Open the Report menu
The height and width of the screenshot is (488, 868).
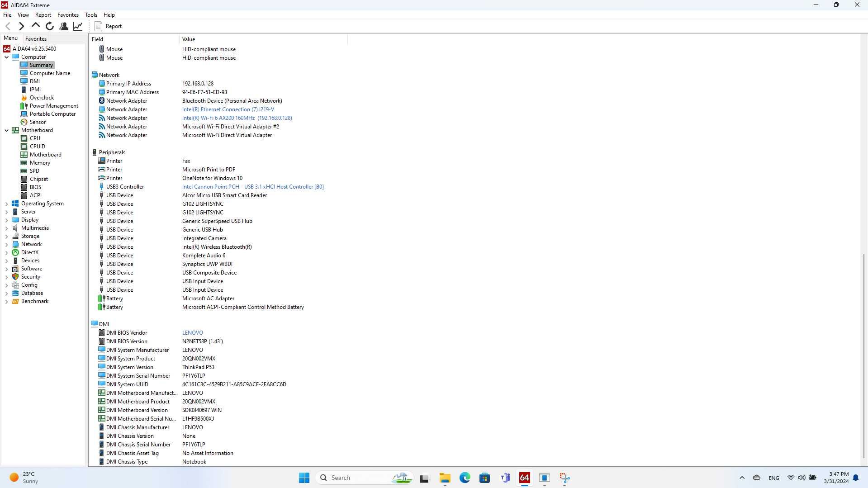[43, 15]
